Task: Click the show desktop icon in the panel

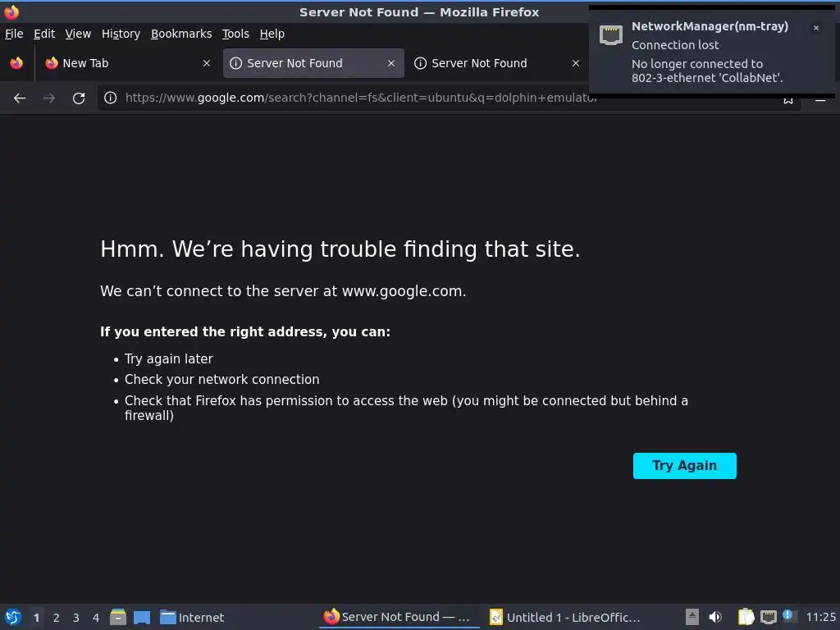Action: point(142,617)
